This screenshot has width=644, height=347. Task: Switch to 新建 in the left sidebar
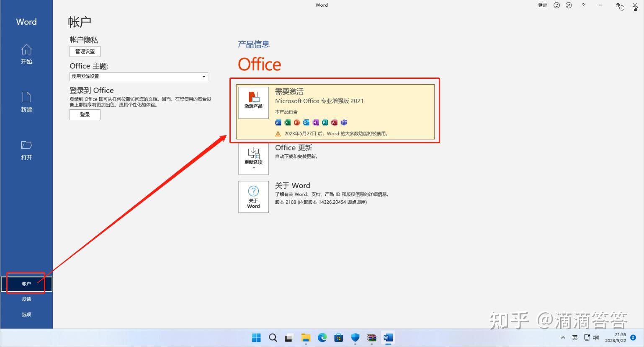click(x=26, y=103)
